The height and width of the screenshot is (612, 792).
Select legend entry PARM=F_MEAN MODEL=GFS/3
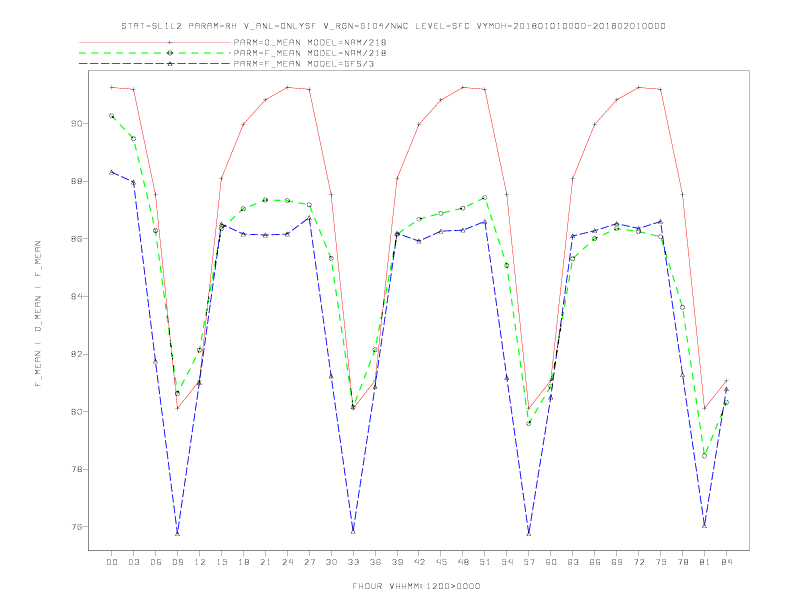[x=304, y=64]
